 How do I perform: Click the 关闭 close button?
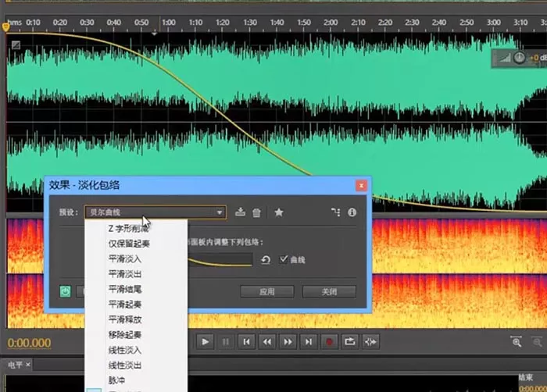coord(329,291)
